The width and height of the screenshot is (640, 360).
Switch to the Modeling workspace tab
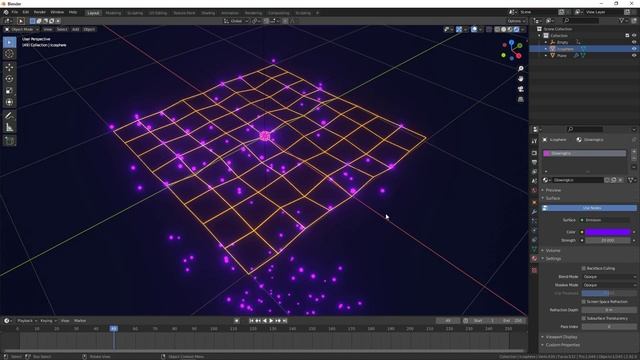coord(113,13)
